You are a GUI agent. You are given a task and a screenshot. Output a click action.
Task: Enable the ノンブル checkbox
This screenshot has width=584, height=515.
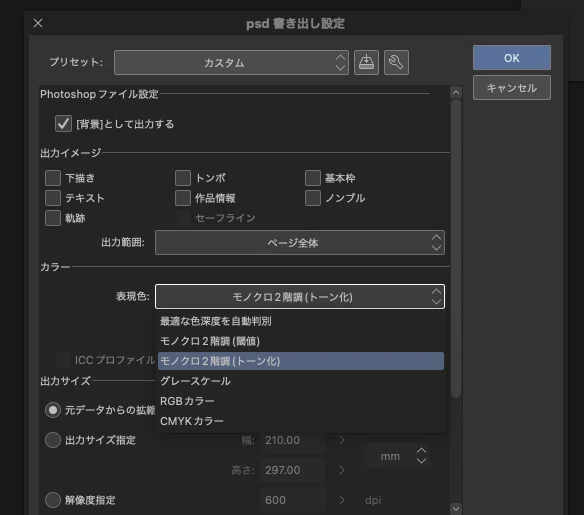pos(313,198)
